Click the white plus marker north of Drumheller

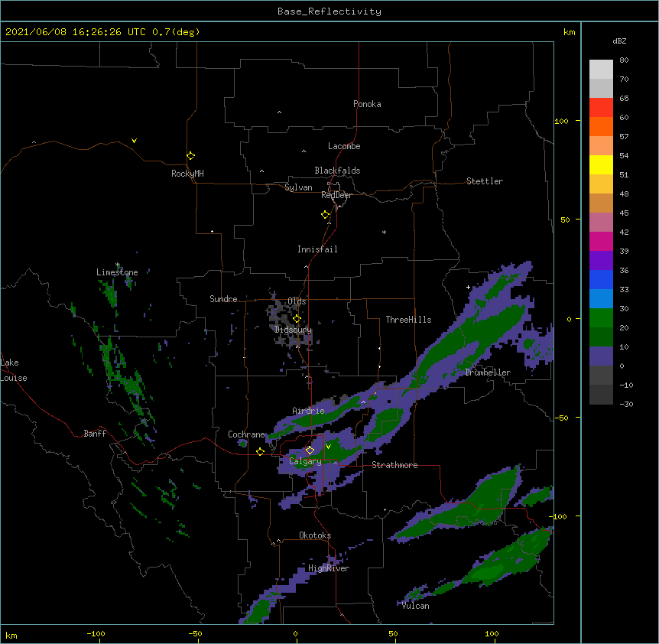[x=468, y=287]
